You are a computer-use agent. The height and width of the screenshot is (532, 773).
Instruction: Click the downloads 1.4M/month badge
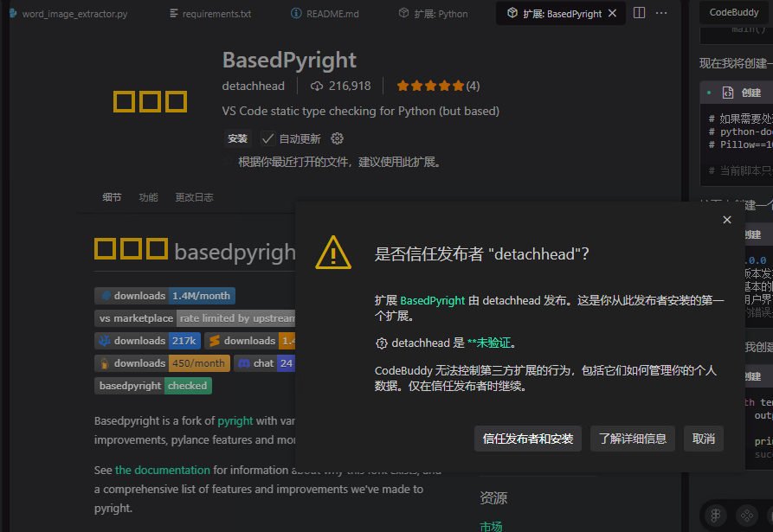point(164,296)
